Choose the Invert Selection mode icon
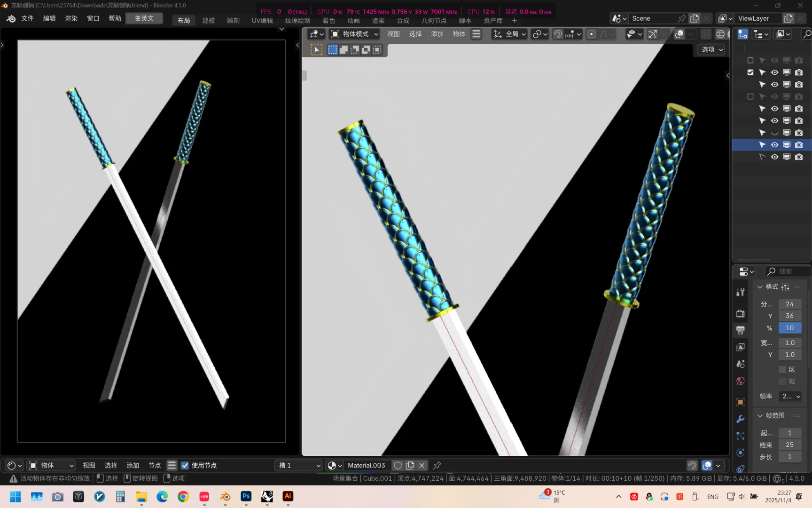 tap(366, 49)
